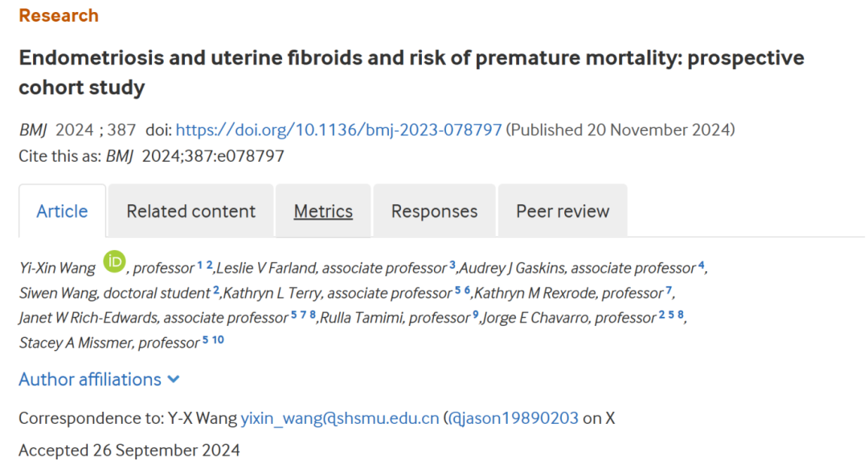
Task: Click affiliation 7 after Kathryn M Rexrode
Action: 669,290
